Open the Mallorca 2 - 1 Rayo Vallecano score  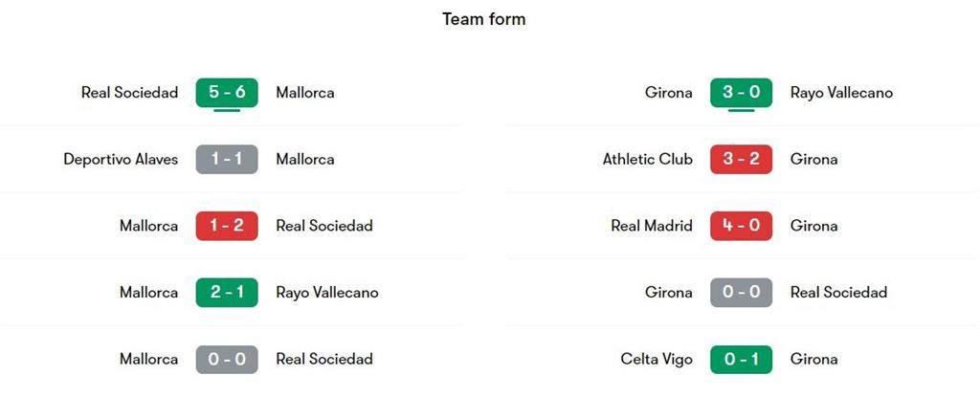[x=227, y=293]
